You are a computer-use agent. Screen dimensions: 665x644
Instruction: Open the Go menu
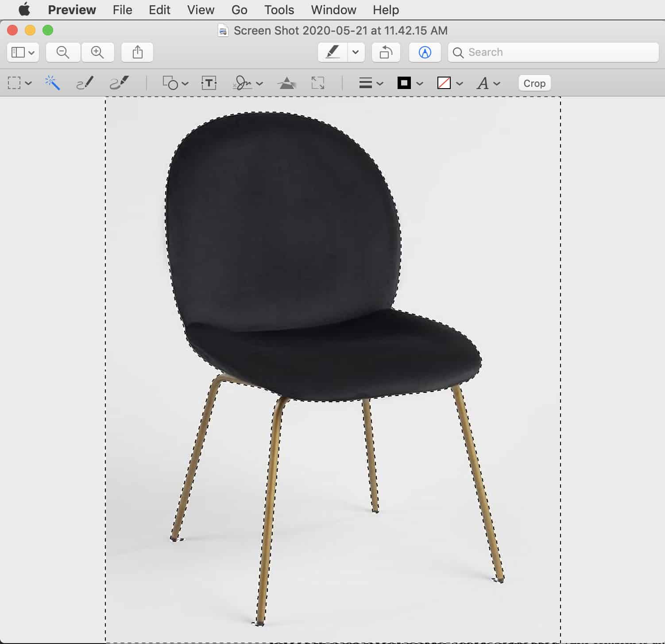tap(239, 9)
